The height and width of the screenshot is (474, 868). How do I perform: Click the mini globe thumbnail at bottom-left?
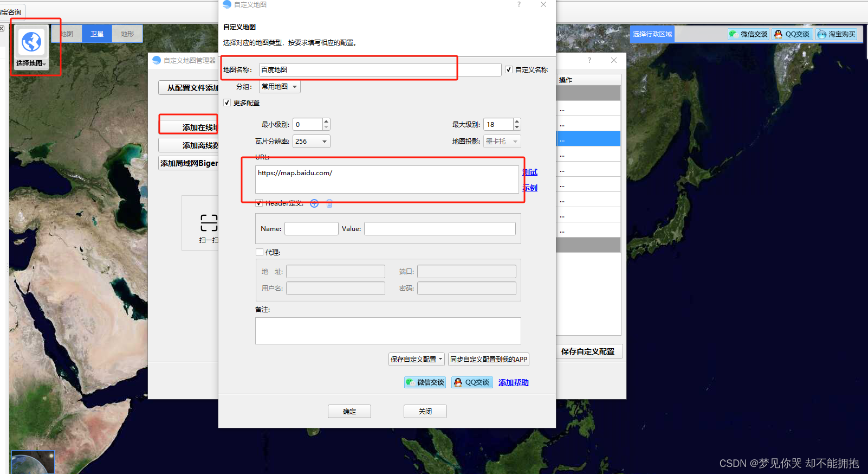pyautogui.click(x=33, y=462)
